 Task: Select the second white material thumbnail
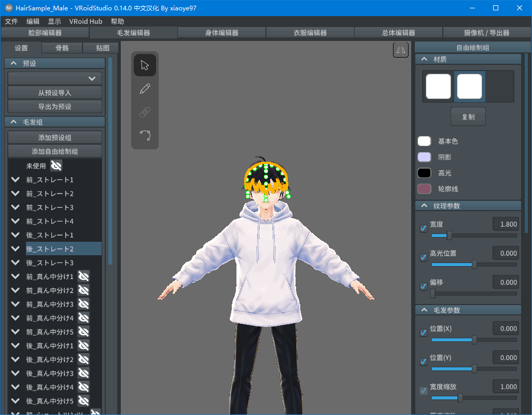click(x=469, y=86)
